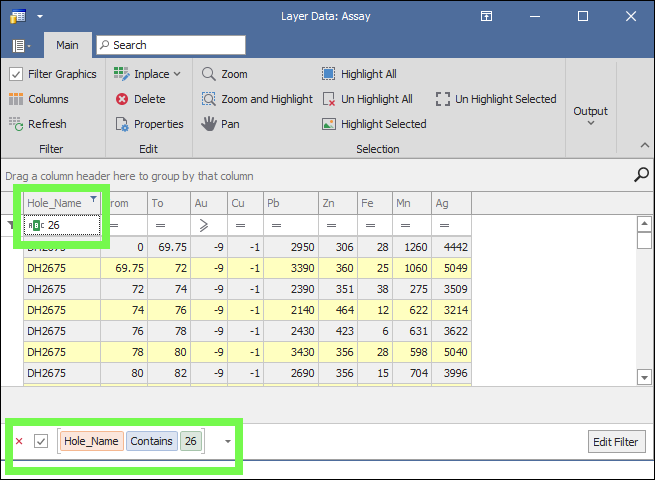Uncheck the active Hole_Name filter checkbox
Image resolution: width=655 pixels, height=480 pixels.
[41, 441]
